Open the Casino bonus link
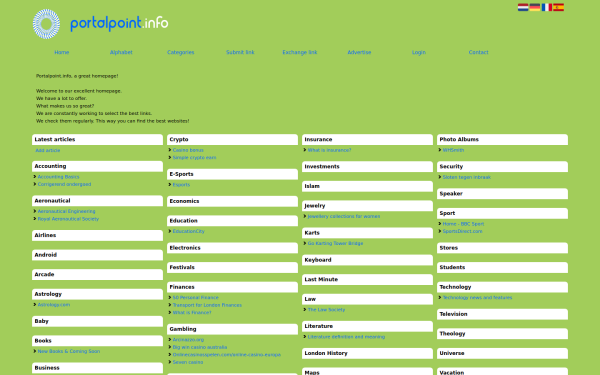 [188, 150]
